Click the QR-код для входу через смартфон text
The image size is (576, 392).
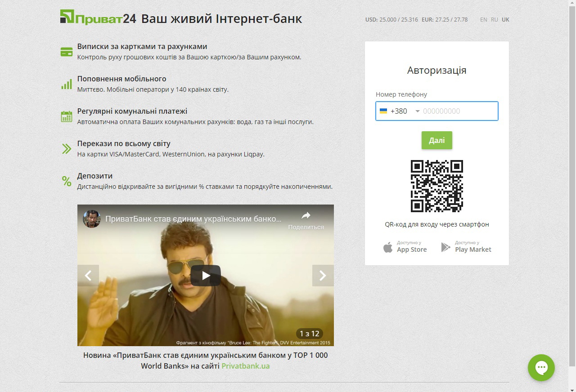coord(437,224)
